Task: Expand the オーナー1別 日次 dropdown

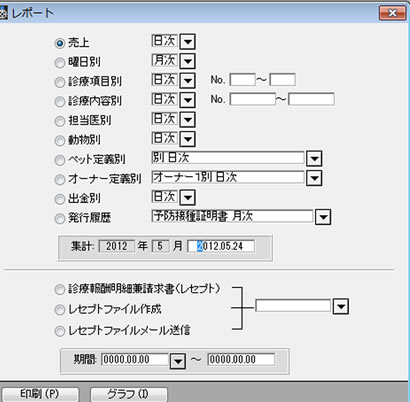Action: pyautogui.click(x=314, y=178)
